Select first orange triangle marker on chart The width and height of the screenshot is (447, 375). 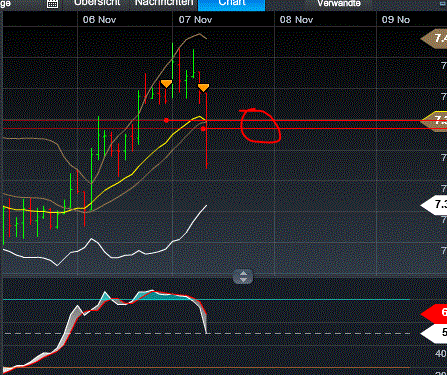coord(166,83)
